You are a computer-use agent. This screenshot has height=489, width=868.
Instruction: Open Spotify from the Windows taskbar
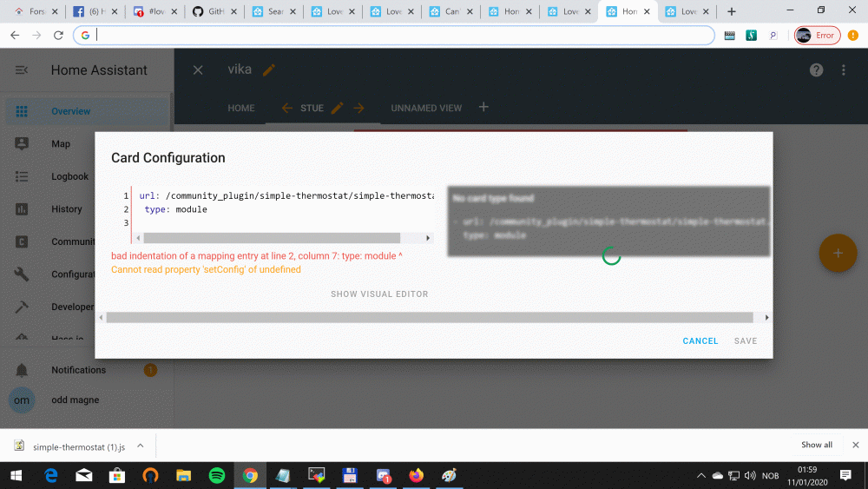[x=217, y=476]
